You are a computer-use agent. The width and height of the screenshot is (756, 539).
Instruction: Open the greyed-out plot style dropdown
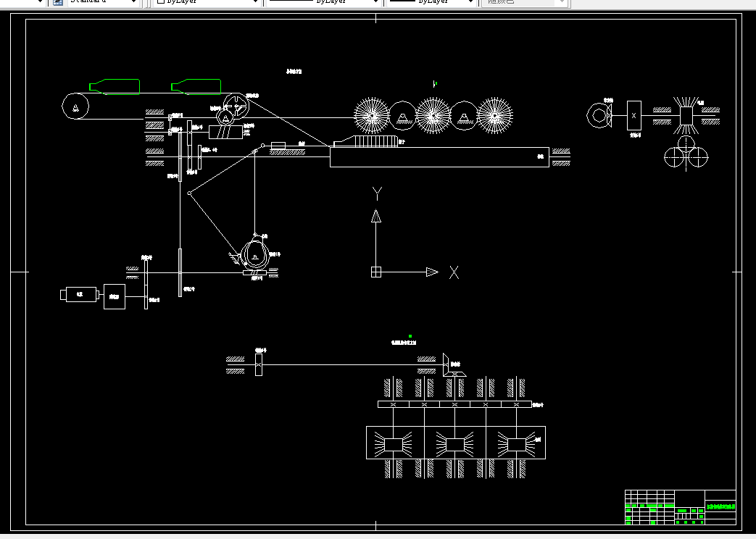(x=525, y=2)
